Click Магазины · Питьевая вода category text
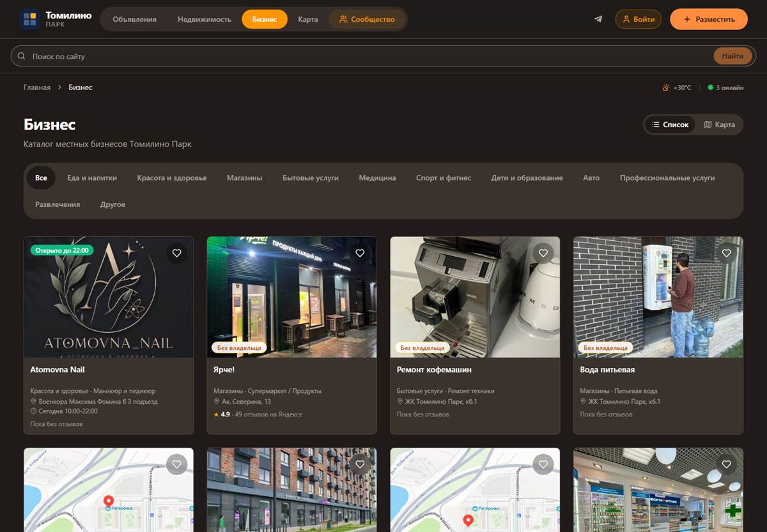This screenshot has height=532, width=767. pos(619,391)
